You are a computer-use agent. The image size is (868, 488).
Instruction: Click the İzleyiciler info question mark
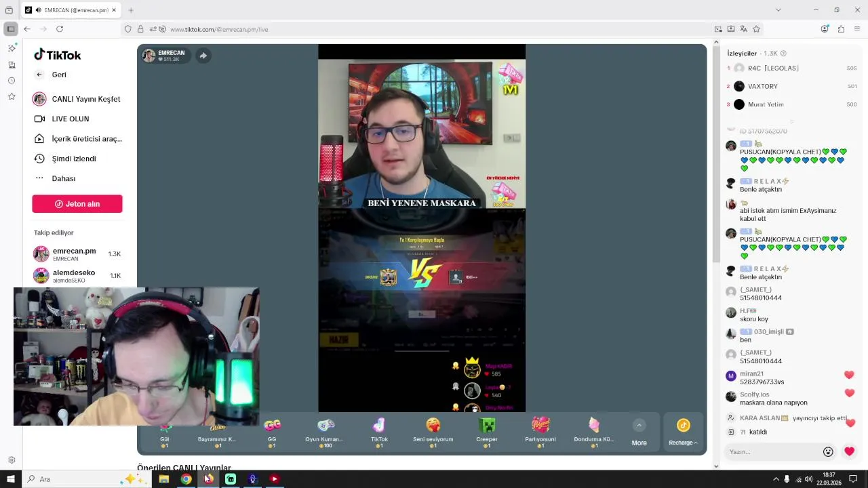click(784, 54)
